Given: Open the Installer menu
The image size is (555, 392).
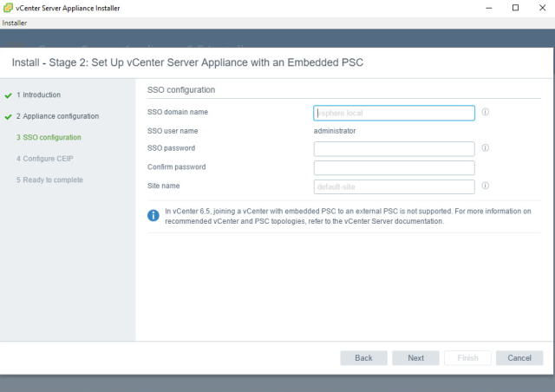Looking at the screenshot, I should [x=15, y=23].
